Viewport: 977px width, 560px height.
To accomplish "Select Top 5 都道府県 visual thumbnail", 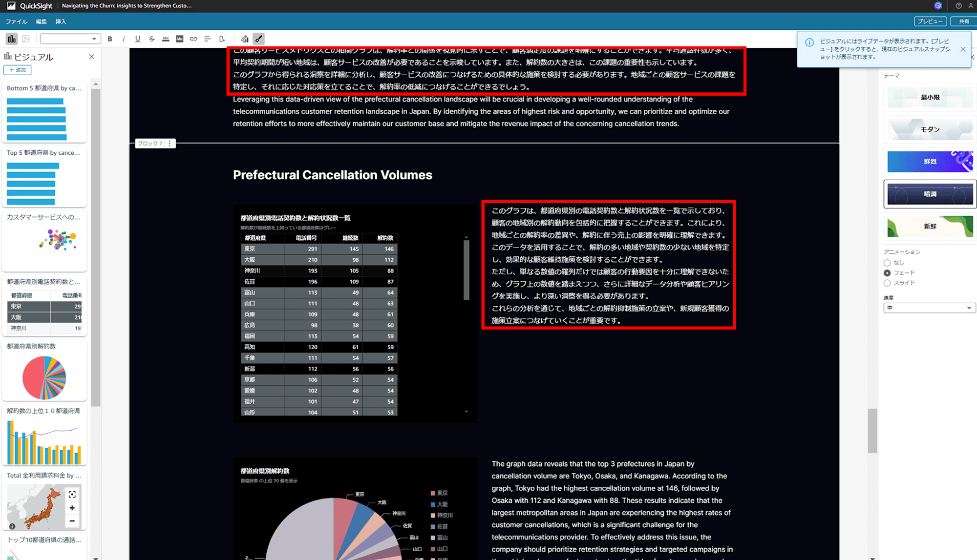I will coord(44,176).
